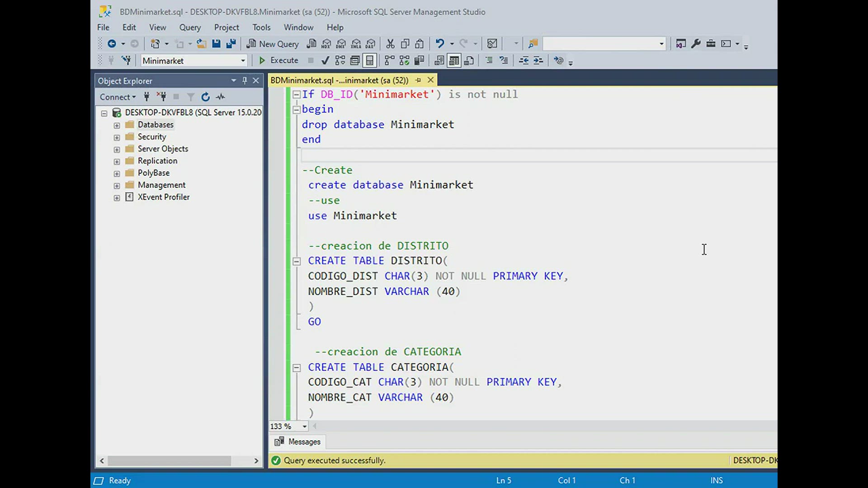The height and width of the screenshot is (488, 868).
Task: Click the Paste icon in toolbar
Action: (420, 44)
